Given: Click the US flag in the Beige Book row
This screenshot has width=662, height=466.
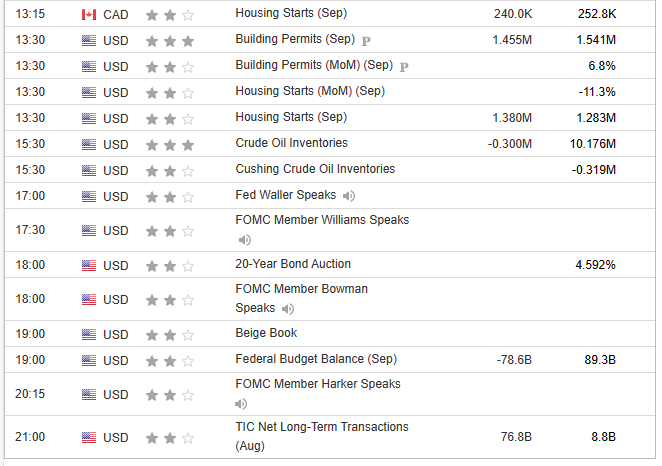Looking at the screenshot, I should (x=88, y=334).
